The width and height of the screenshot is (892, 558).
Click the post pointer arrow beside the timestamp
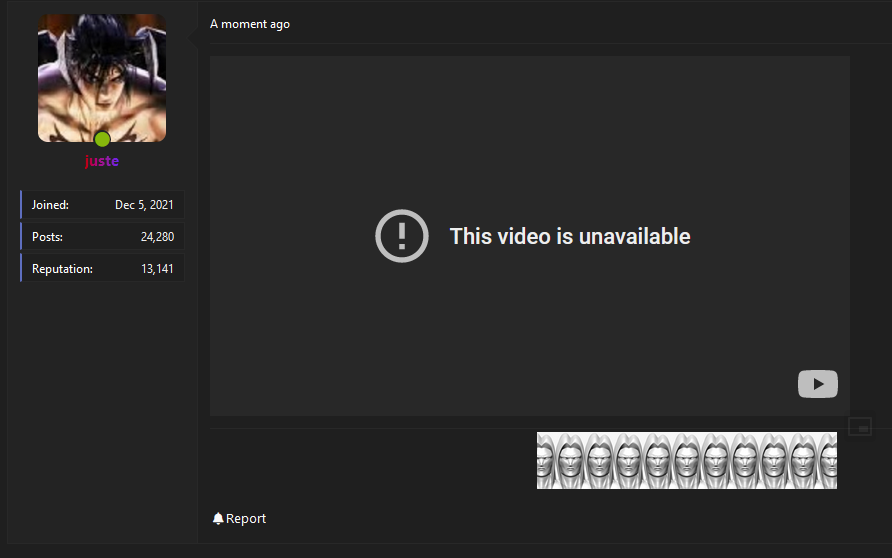[x=193, y=39]
